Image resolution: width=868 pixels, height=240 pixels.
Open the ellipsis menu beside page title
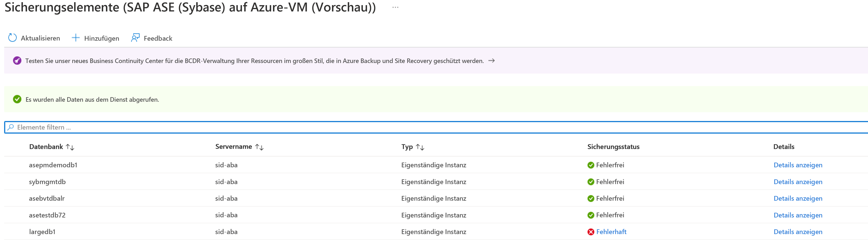point(395,8)
